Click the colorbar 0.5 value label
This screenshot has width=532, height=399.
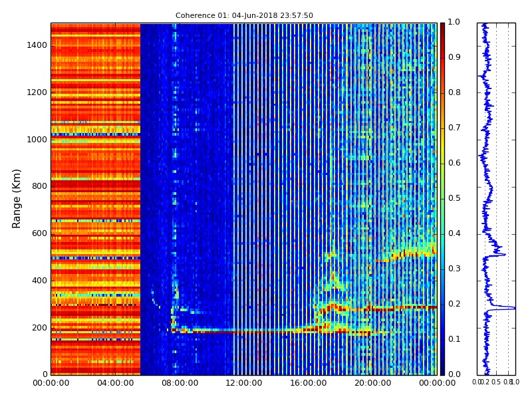pyautogui.click(x=454, y=198)
